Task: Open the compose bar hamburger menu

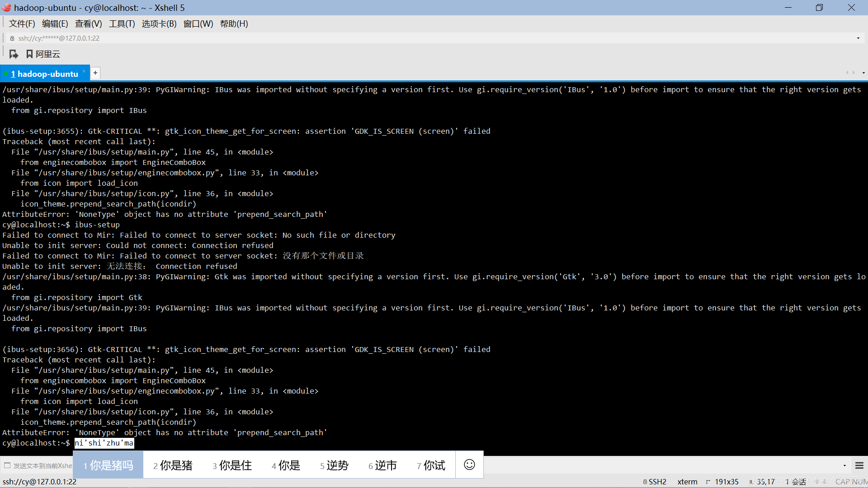Action: click(x=859, y=465)
